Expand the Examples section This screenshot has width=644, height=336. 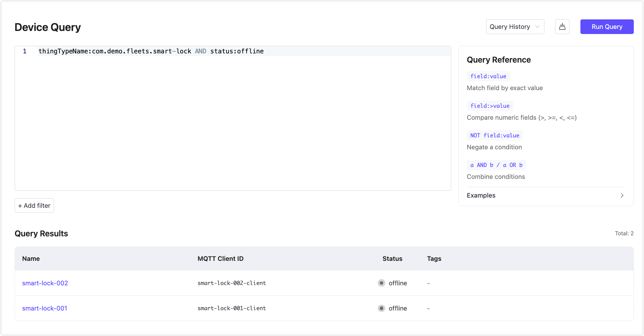coord(546,195)
